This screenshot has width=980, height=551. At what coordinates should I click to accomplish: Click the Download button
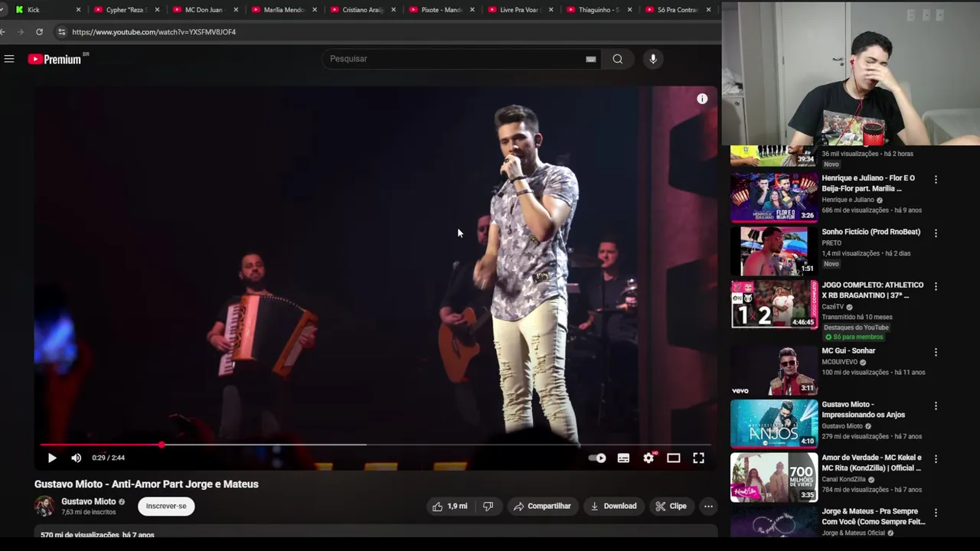click(613, 506)
